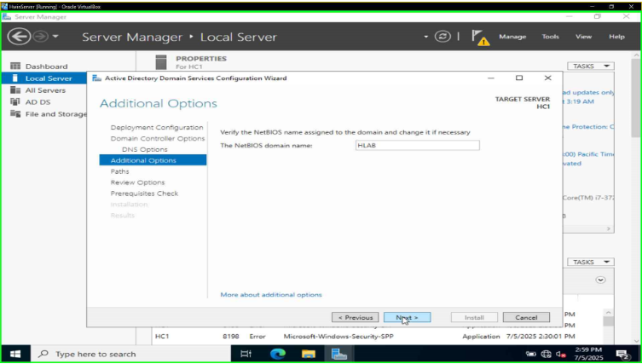Click the All Servers sidebar icon
The image size is (642, 364).
pyautogui.click(x=15, y=90)
